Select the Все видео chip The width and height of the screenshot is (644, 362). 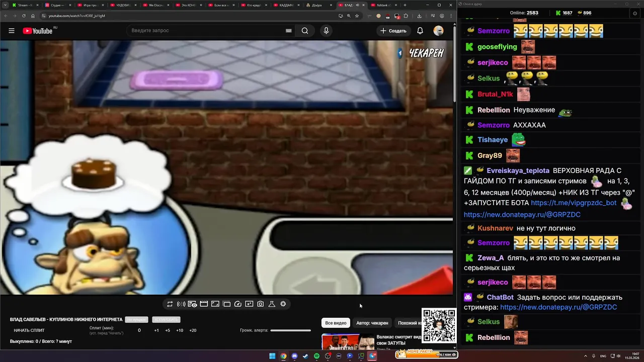(336, 323)
